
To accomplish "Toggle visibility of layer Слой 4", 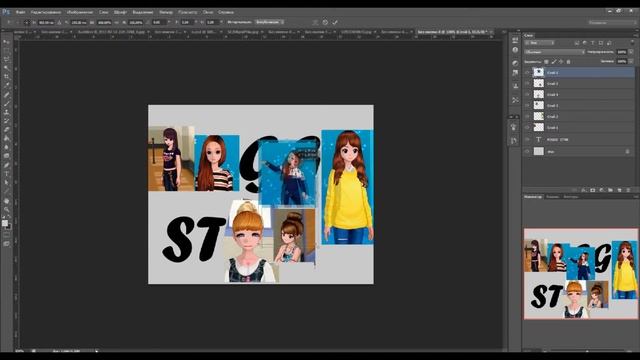I will pyautogui.click(x=527, y=94).
